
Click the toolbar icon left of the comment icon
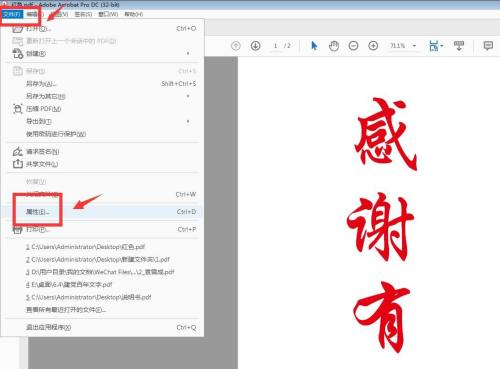pos(459,46)
